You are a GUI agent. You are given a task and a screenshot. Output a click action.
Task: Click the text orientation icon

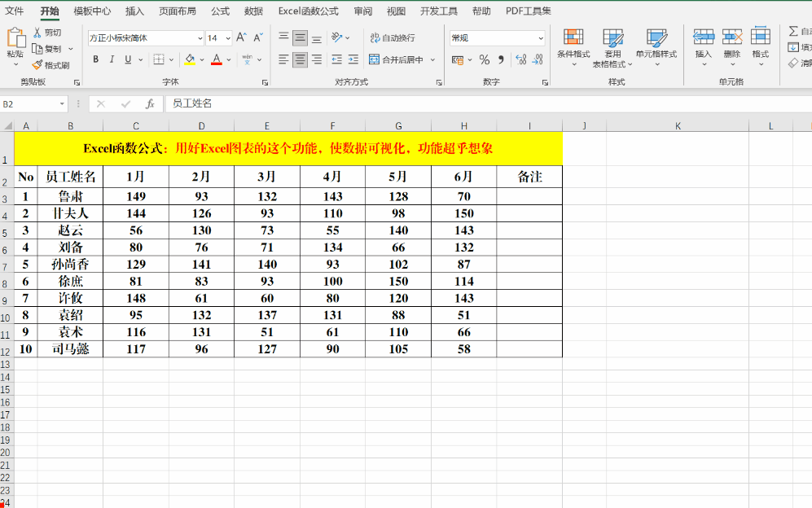(336, 37)
